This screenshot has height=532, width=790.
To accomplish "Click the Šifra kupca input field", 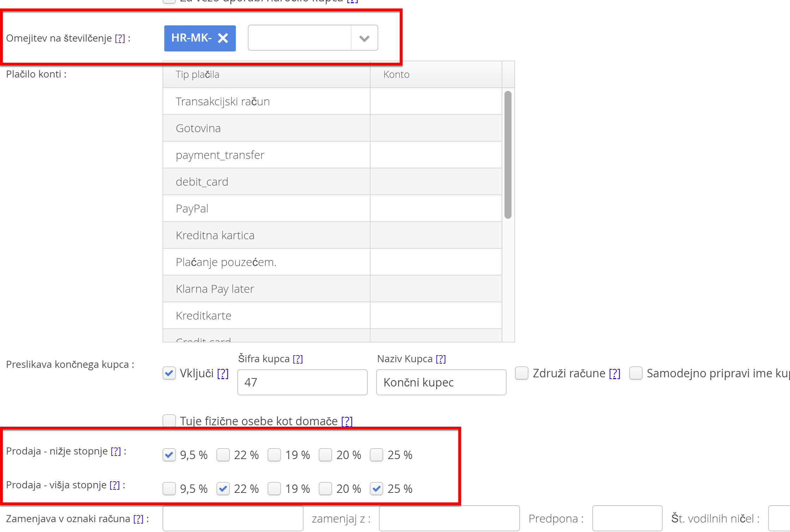I will coord(302,382).
